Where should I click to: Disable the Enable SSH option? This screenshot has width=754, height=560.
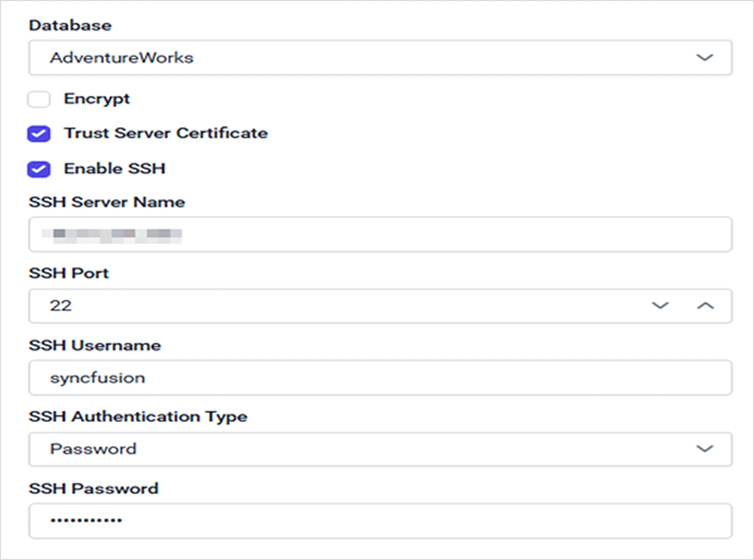coord(39,169)
